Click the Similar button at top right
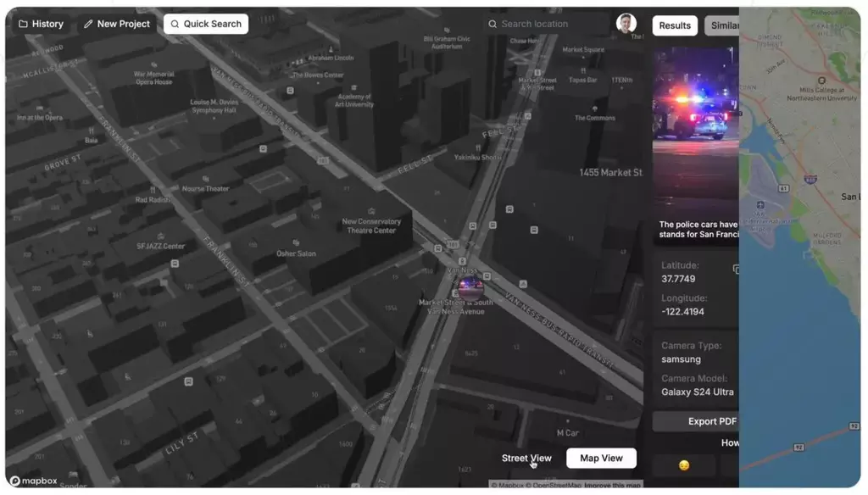 tap(726, 25)
